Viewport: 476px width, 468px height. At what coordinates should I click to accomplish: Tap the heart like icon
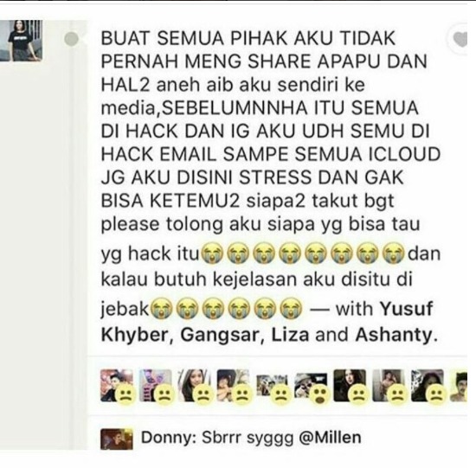[460, 40]
